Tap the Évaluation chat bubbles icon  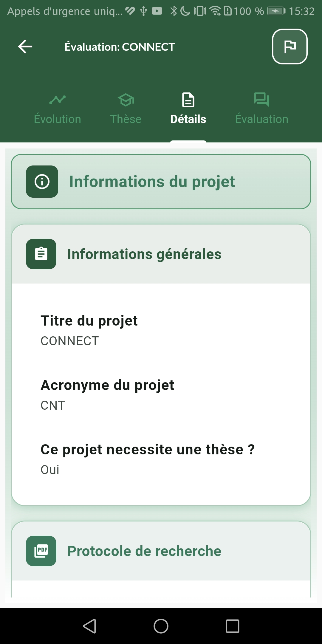pos(261,100)
